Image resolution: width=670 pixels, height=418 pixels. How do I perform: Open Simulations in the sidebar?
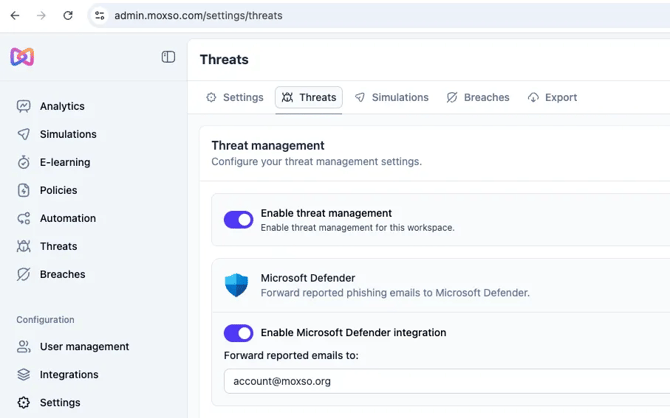point(67,134)
